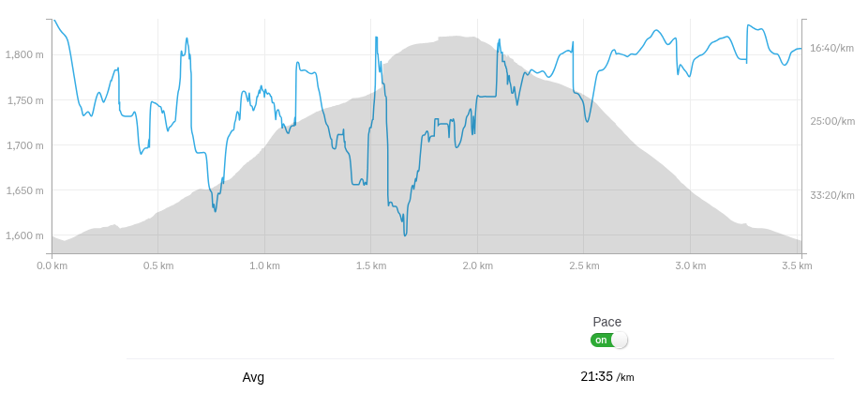Click the 0.5 km distance axis label
The width and height of the screenshot is (868, 394).
tap(158, 265)
